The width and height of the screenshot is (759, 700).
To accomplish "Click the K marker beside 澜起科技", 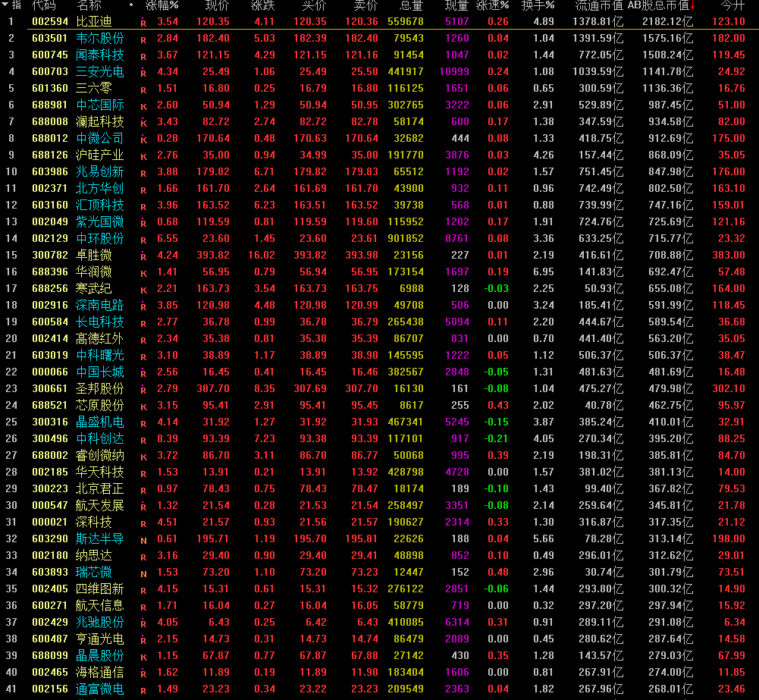I will pos(143,123).
